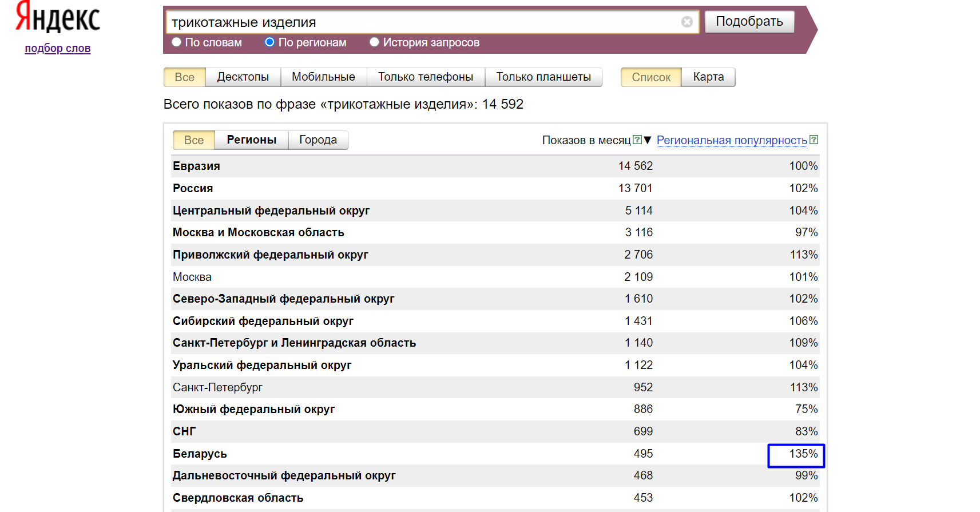Select the История запросов radio button
980x512 pixels.
click(375, 42)
